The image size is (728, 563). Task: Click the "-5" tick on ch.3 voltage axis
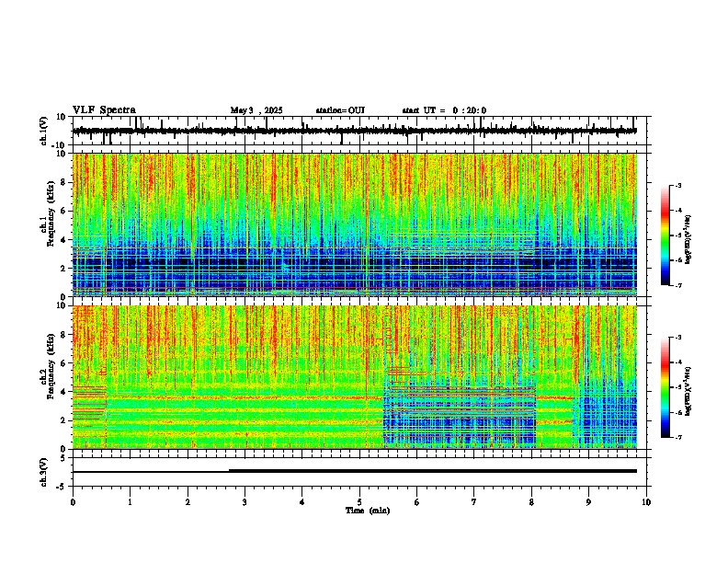62,487
